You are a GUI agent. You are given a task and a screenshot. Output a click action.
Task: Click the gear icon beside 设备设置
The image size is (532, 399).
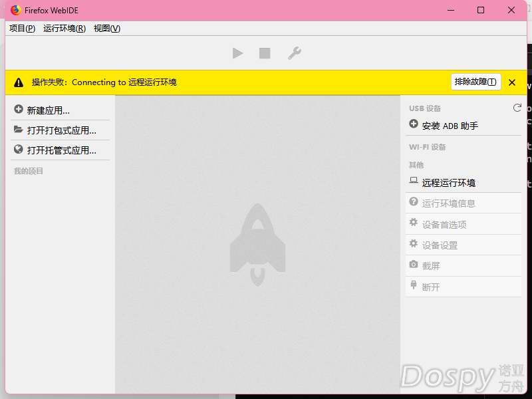(x=413, y=243)
